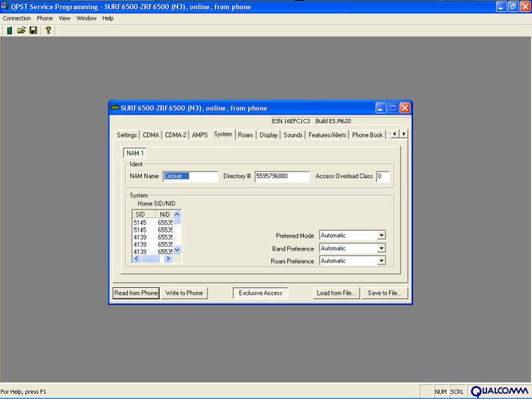The height and width of the screenshot is (399, 532).
Task: Click the Directory # input field
Action: point(282,176)
